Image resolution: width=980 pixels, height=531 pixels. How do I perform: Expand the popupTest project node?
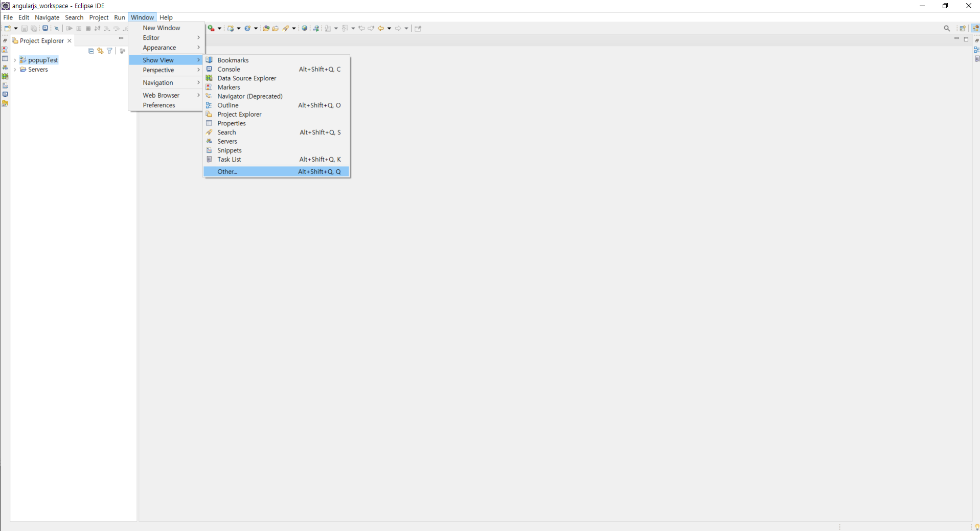click(x=15, y=60)
